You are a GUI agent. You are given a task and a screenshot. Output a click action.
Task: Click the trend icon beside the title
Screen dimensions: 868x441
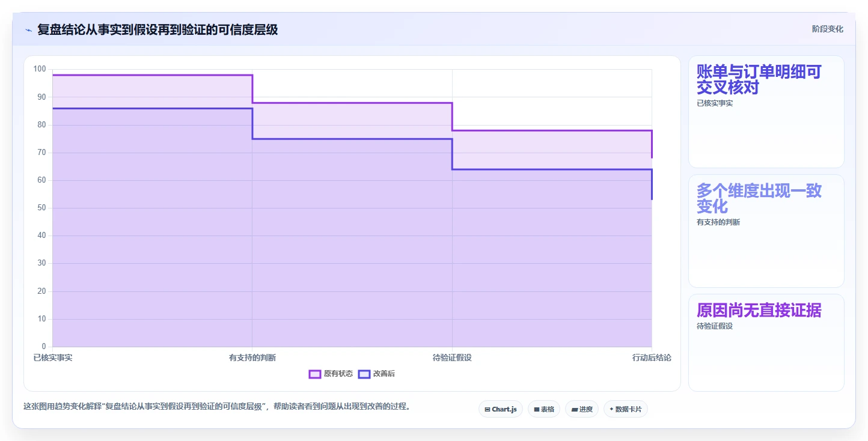[28, 29]
